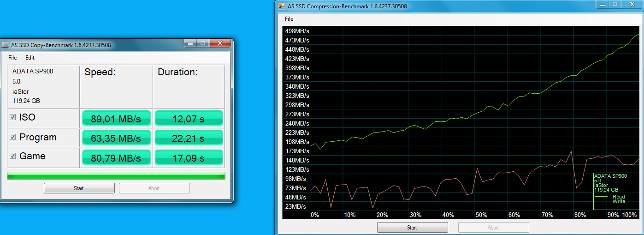This screenshot has width=644, height=235.
Task: Click the Duration: column header
Action: (x=177, y=72)
